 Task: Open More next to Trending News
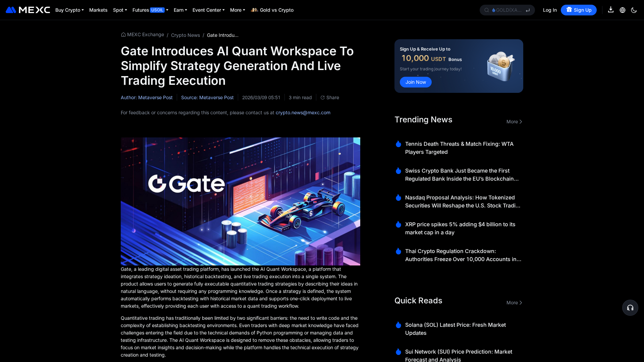tap(514, 122)
